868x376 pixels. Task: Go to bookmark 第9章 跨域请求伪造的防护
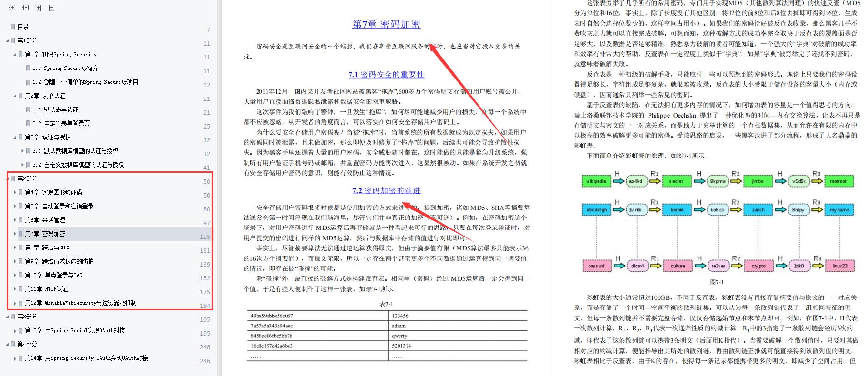[60, 261]
